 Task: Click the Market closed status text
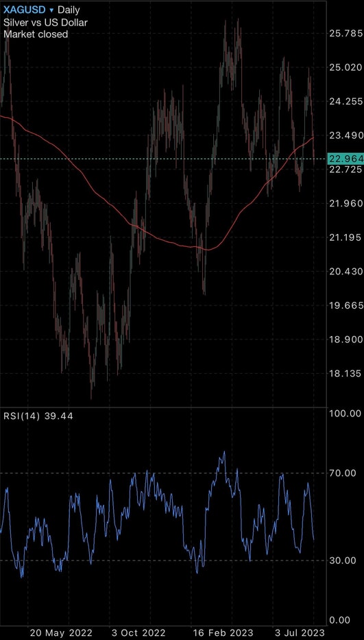pos(36,34)
